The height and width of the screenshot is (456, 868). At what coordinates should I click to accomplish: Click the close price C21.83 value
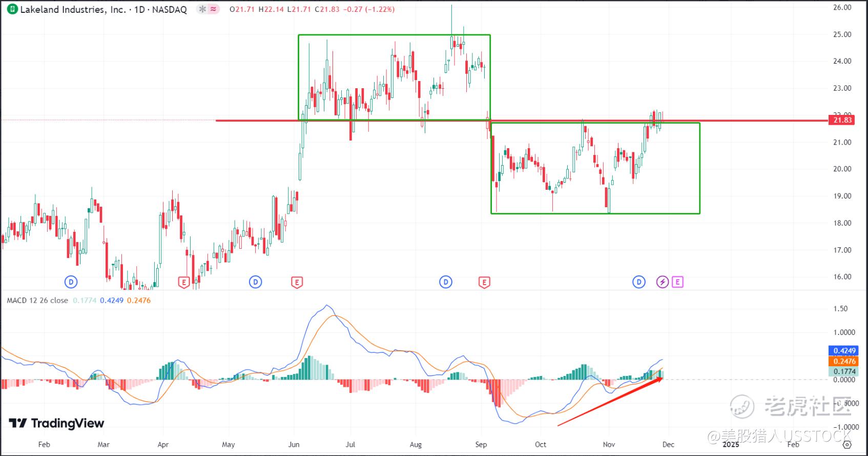point(327,9)
